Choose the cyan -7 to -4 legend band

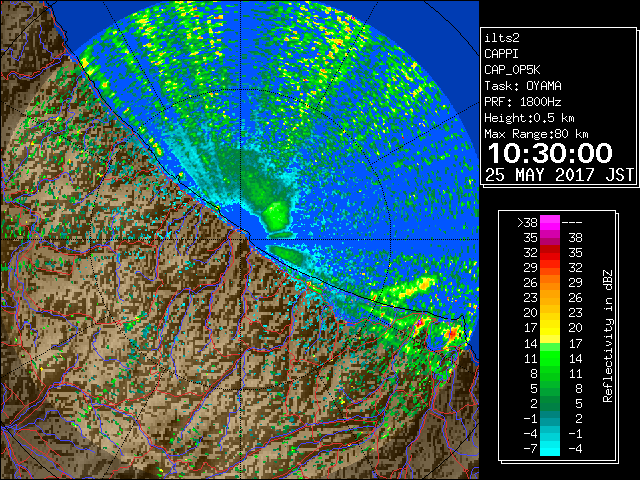(x=550, y=448)
